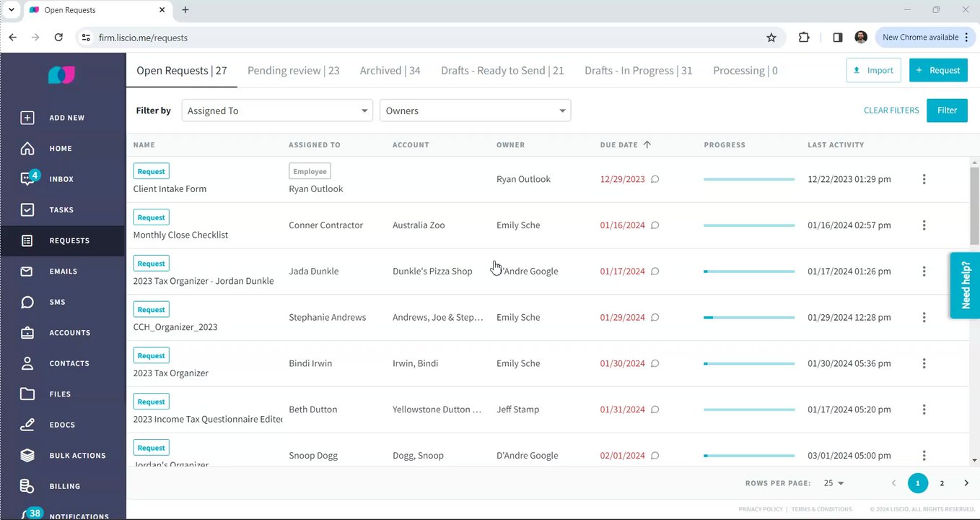980x520 pixels.
Task: Switch to Pending review tab
Action: point(293,71)
